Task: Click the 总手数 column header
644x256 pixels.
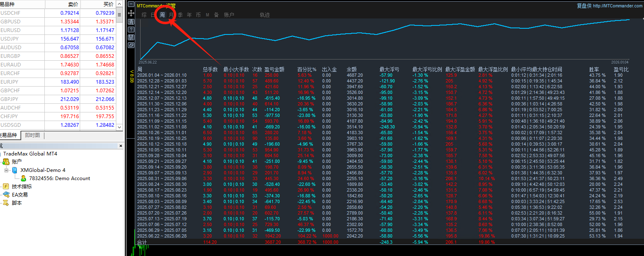Action: point(210,69)
